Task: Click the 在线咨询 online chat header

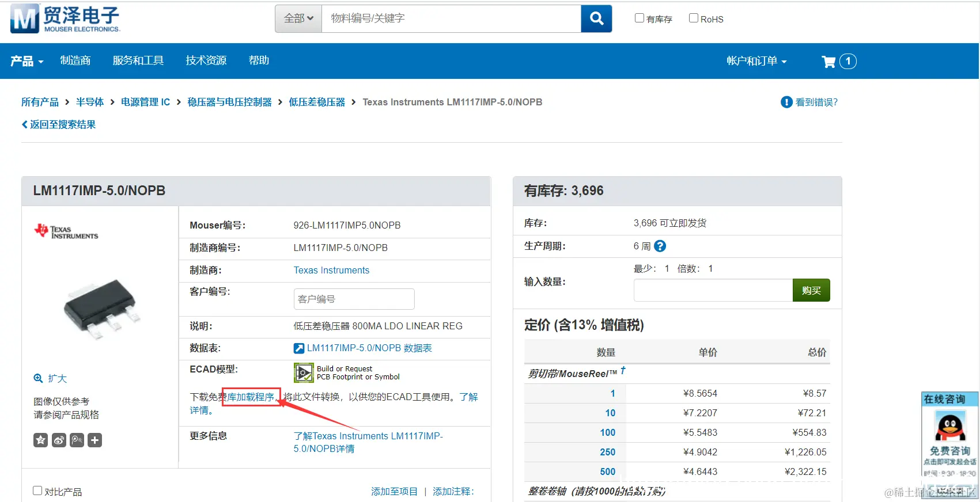Action: tap(949, 398)
